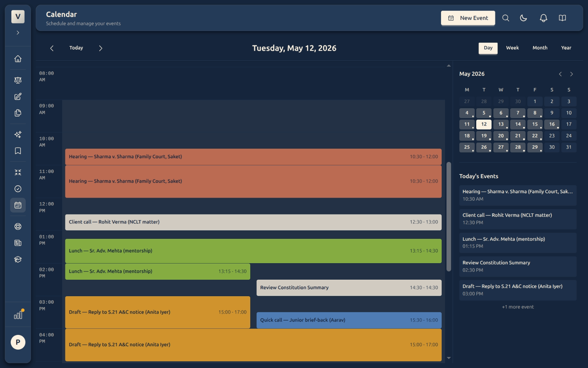Open Hearing Sharma v. Sharma 10:30 top block
Viewport: 588px width, 368px height.
tap(253, 157)
